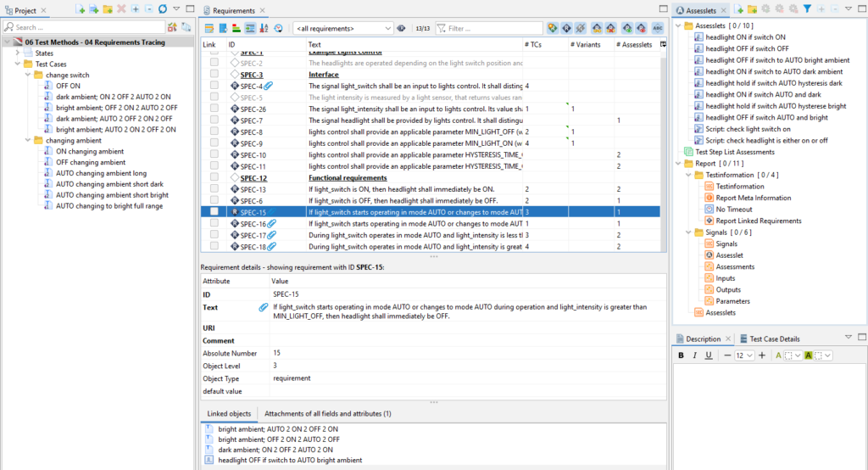
Task: Click the bold formatting button in Description
Action: coord(681,355)
